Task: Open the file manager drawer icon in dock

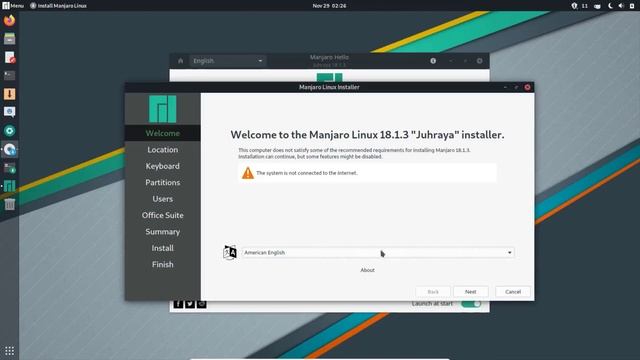Action: tap(9, 39)
